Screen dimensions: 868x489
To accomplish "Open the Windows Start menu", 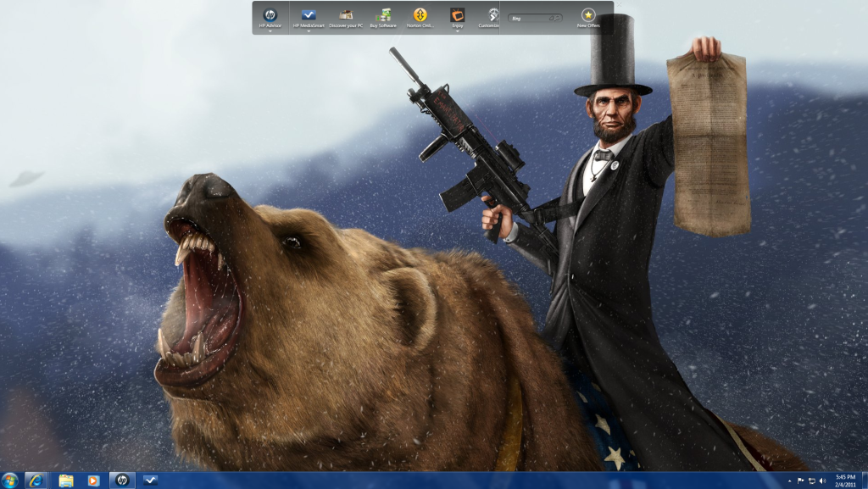I will [x=9, y=481].
